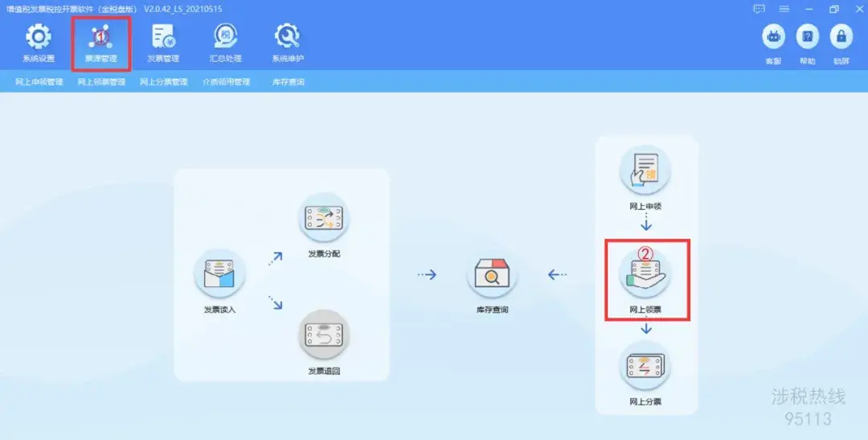This screenshot has width=868, height=440.
Task: Click the 锁屏 lock screen icon
Action: point(841,37)
